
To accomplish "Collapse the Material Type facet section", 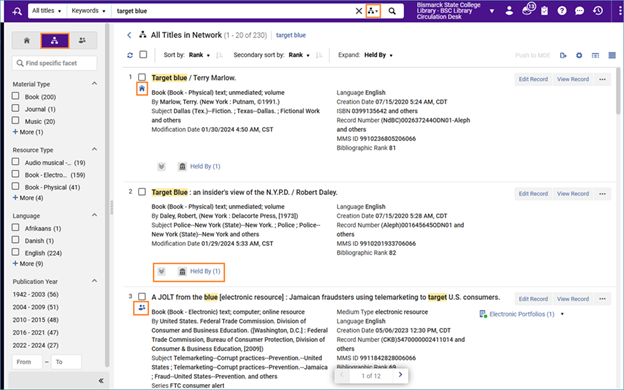I will (94, 84).
